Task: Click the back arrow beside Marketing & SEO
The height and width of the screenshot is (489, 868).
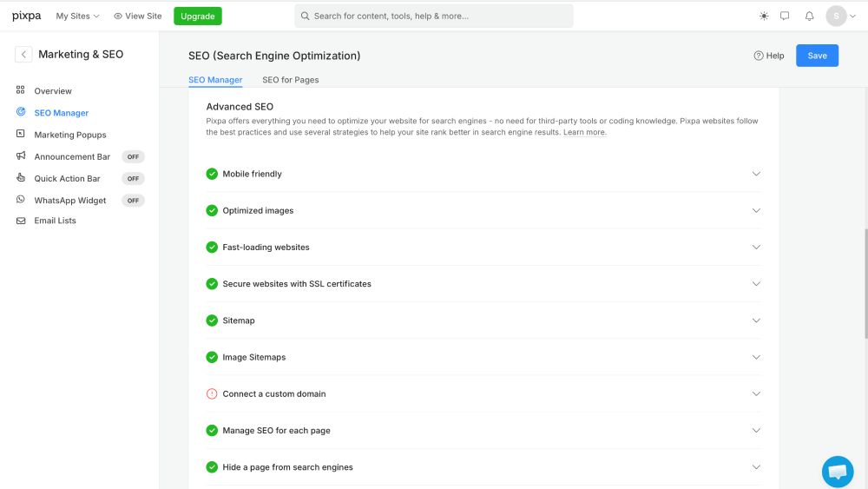Action: click(23, 55)
